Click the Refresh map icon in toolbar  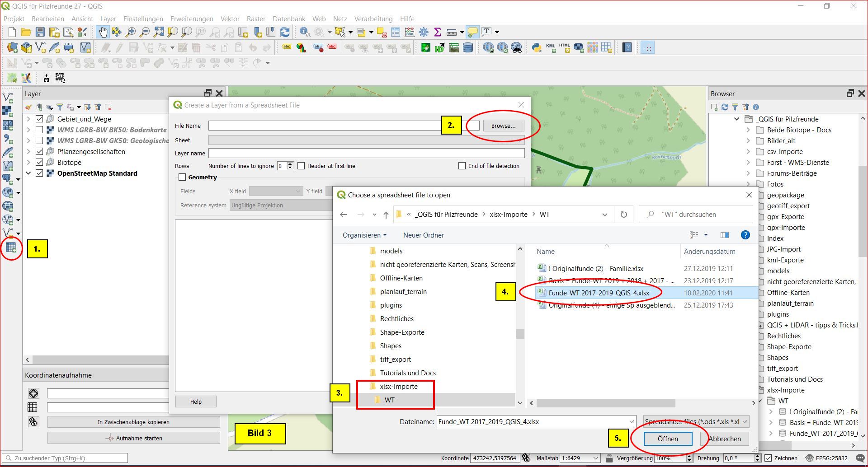point(285,32)
